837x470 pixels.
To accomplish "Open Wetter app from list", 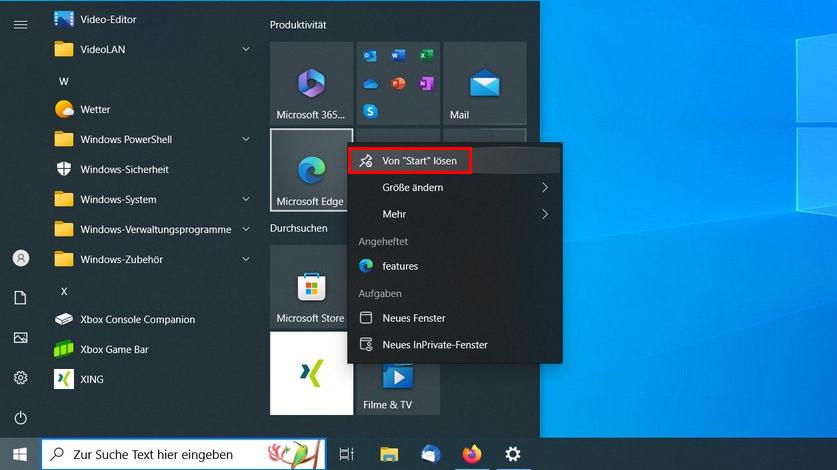I will [x=95, y=109].
